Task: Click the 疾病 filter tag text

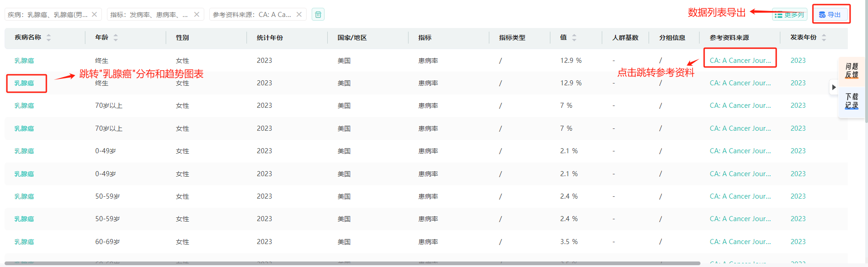Action: click(48, 15)
